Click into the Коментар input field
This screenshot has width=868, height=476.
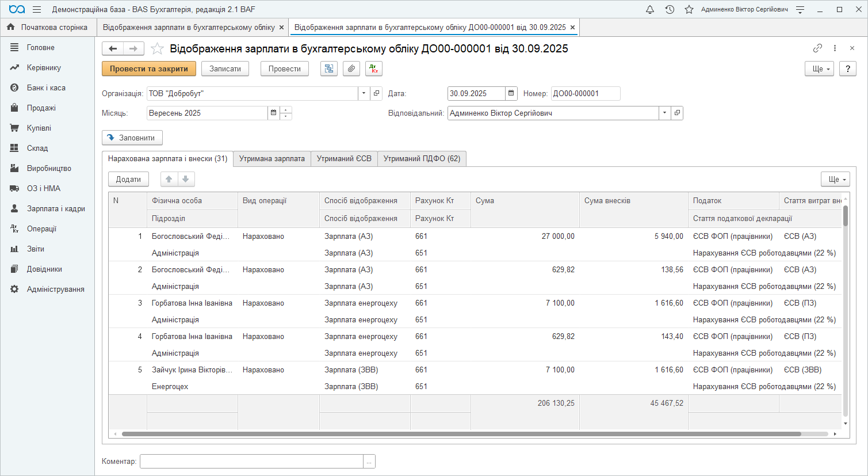[x=251, y=461]
